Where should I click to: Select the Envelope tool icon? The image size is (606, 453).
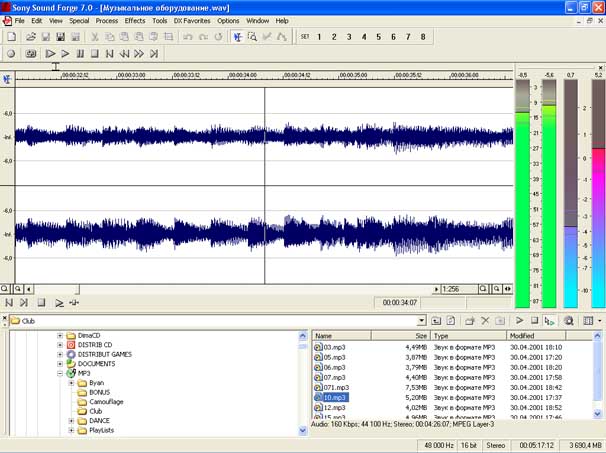point(282,37)
